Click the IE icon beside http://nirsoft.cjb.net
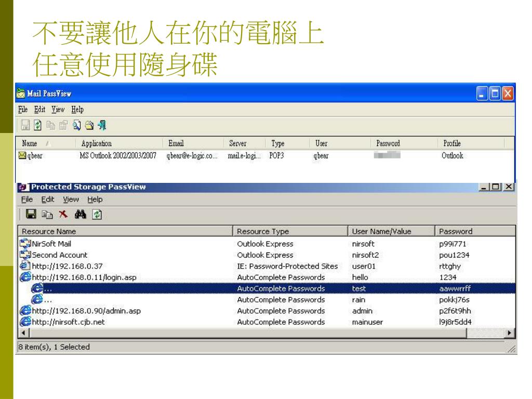Screen dimensions: 532x399 pyautogui.click(x=25, y=322)
